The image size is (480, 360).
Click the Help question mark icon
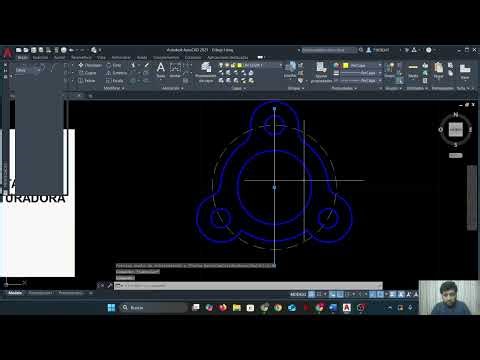click(x=429, y=50)
